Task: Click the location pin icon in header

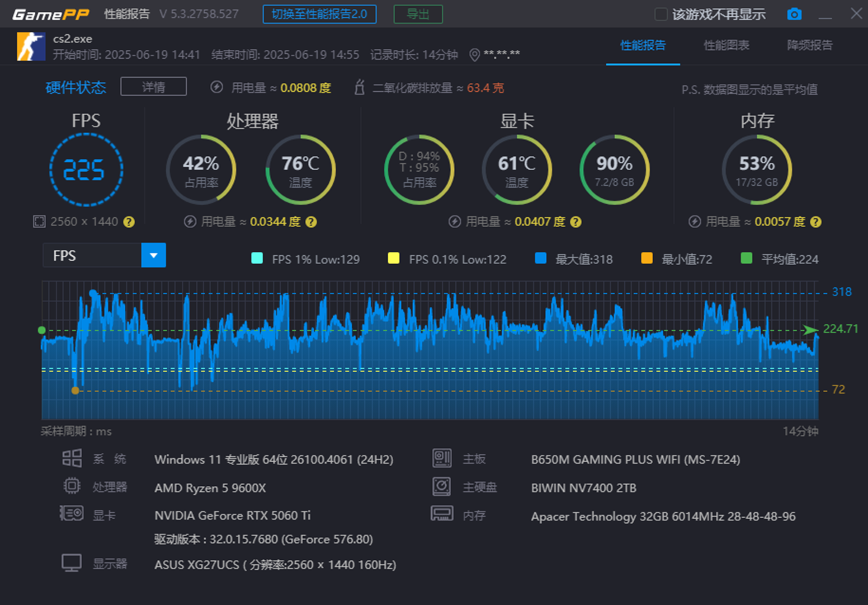Action: point(474,55)
